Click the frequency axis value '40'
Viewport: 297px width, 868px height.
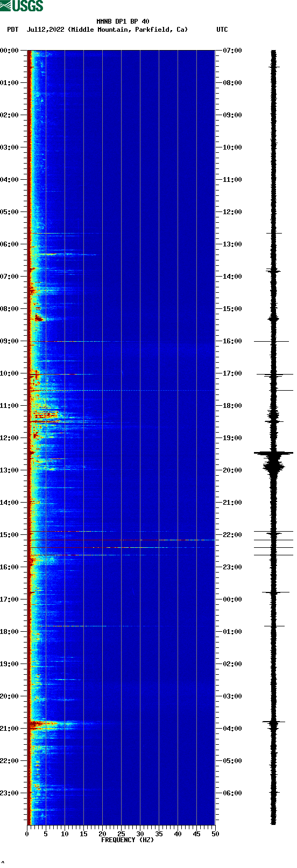[x=178, y=834]
